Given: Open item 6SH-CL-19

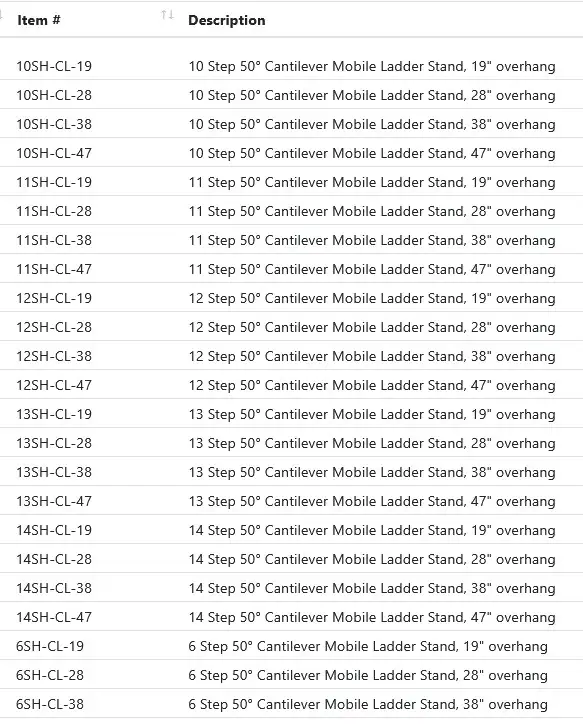Looking at the screenshot, I should point(50,646).
